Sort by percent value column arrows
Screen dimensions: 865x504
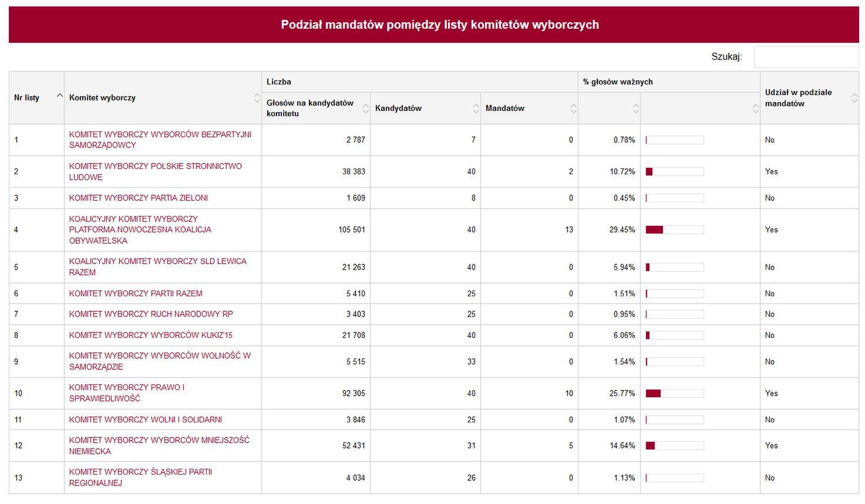tap(635, 109)
